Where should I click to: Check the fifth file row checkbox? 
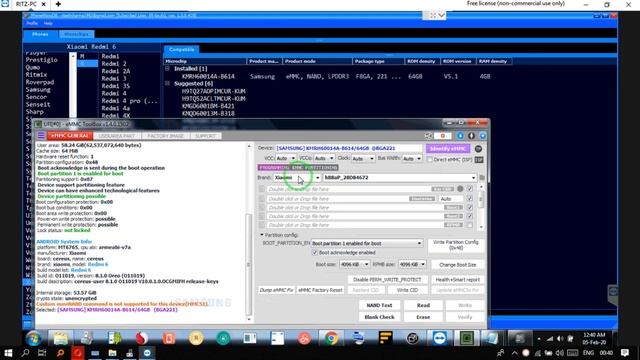[470, 225]
